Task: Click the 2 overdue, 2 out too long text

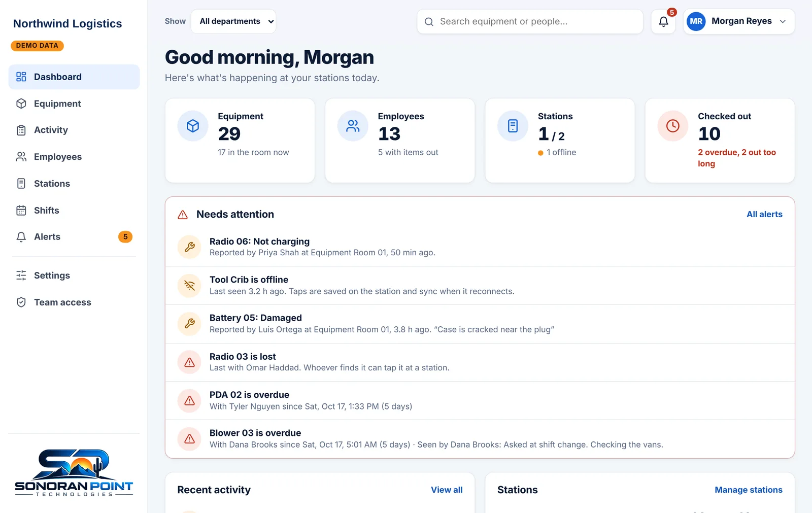Action: (737, 158)
